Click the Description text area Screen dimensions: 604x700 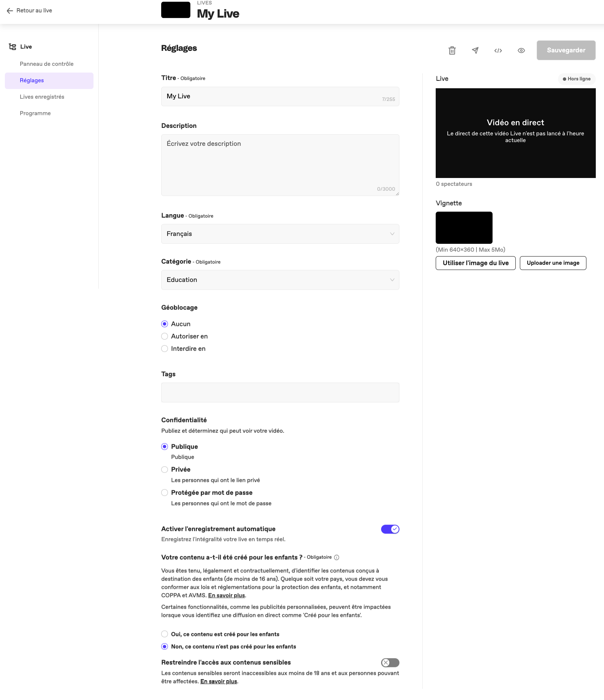click(x=280, y=165)
